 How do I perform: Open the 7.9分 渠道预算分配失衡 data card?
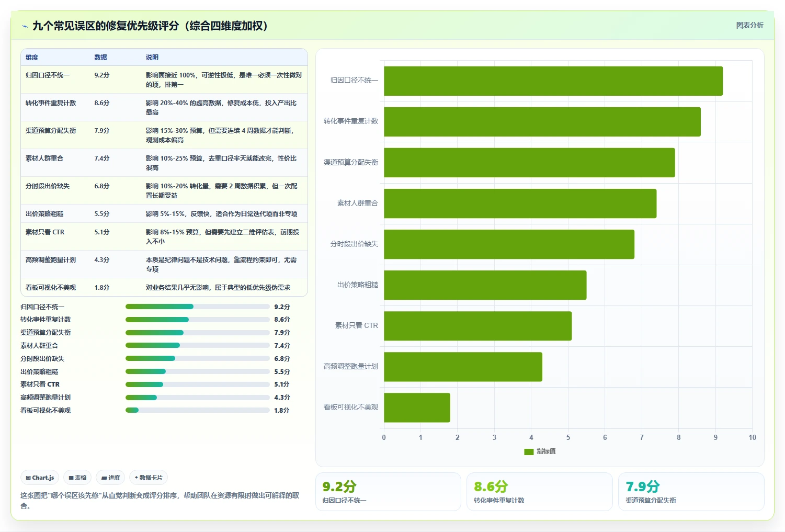(x=691, y=492)
